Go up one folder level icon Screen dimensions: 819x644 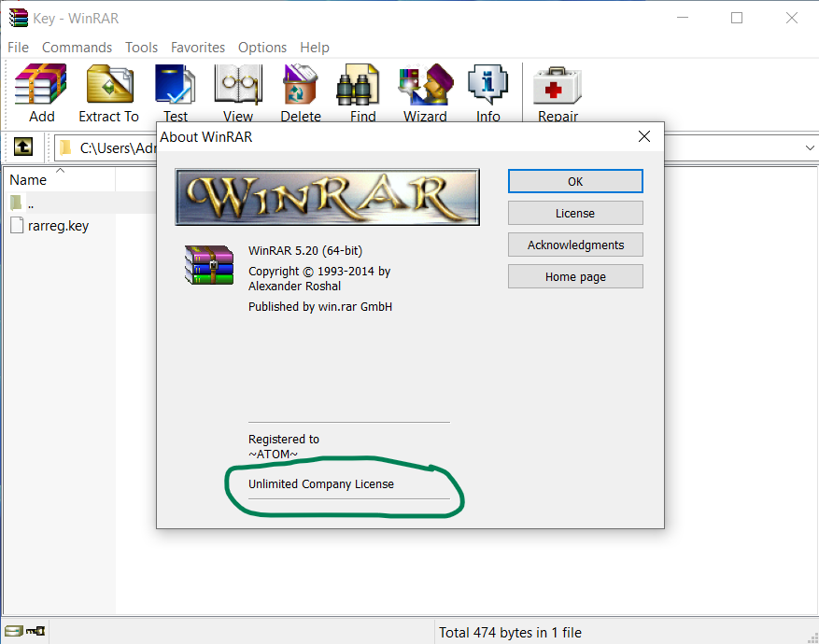coord(23,147)
